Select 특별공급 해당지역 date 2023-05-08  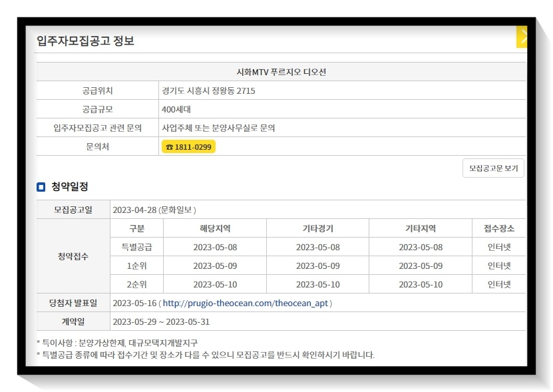tap(215, 247)
